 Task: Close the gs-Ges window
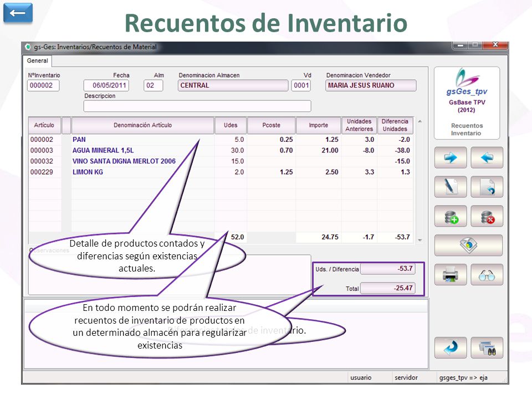495,45
